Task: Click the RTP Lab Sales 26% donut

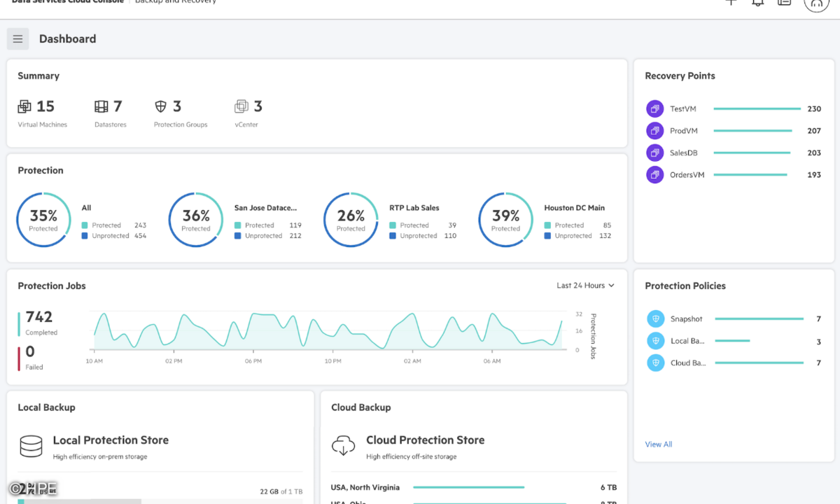Action: pos(351,220)
